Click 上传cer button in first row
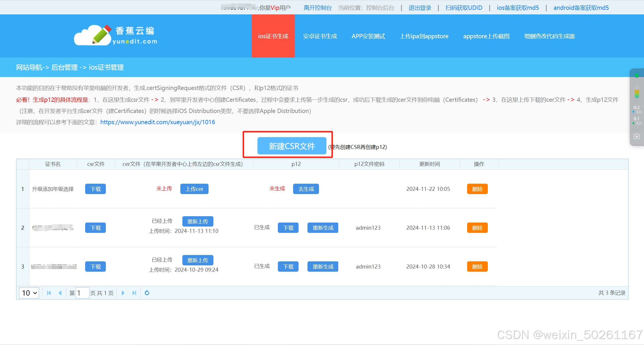 coord(194,189)
